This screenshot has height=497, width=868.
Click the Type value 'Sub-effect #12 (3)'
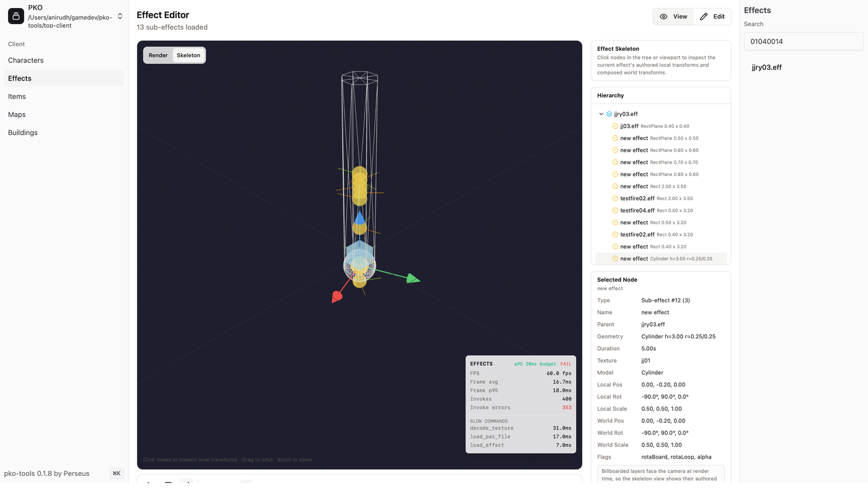665,301
